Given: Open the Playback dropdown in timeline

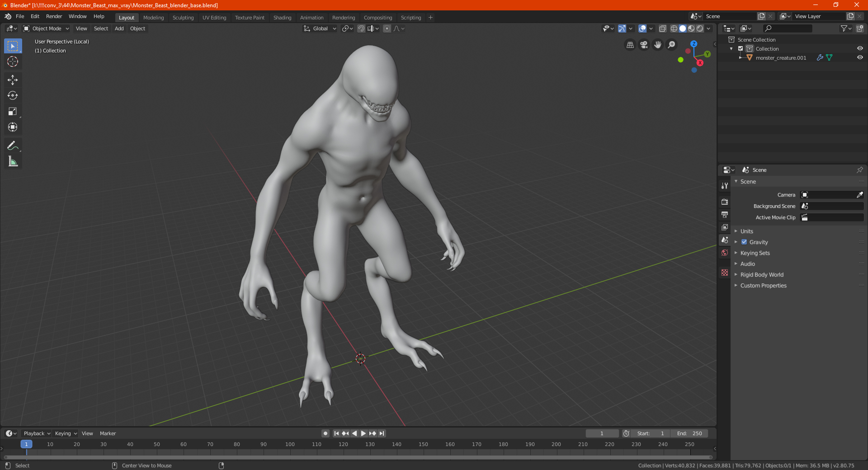Looking at the screenshot, I should [37, 433].
